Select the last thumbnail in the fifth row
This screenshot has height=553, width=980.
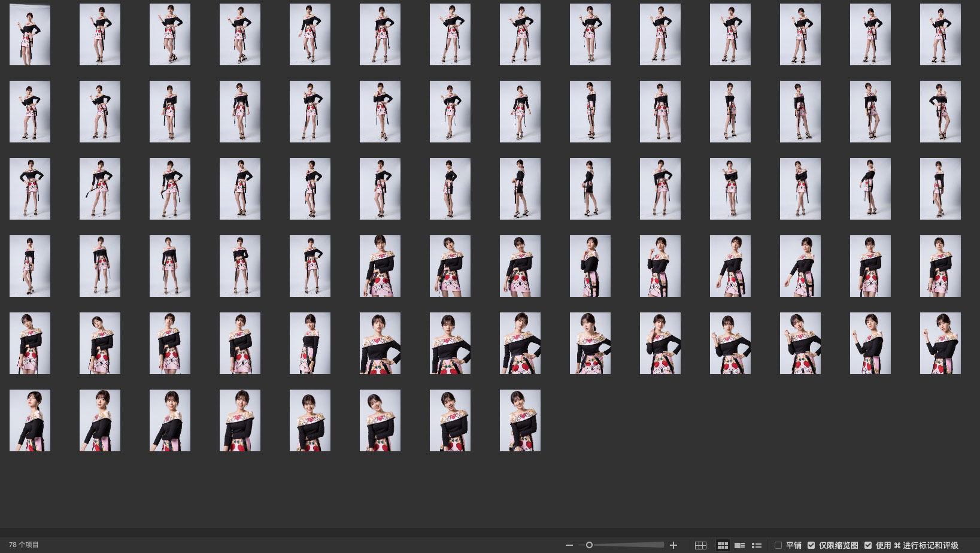pos(940,344)
